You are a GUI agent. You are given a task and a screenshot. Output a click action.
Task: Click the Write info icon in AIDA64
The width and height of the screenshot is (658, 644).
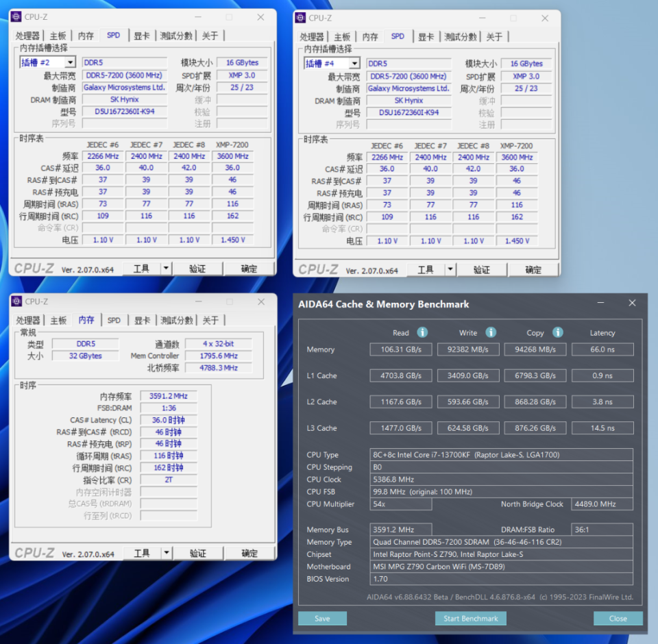pos(491,332)
